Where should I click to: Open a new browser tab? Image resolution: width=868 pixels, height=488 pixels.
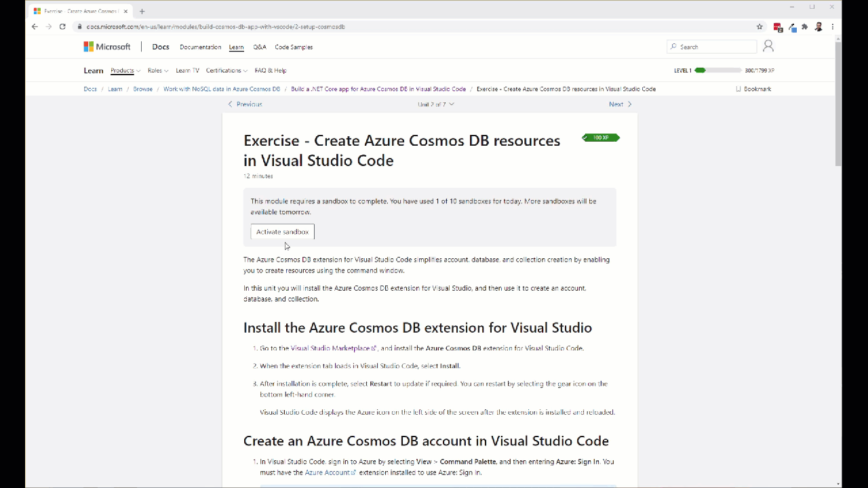(142, 11)
